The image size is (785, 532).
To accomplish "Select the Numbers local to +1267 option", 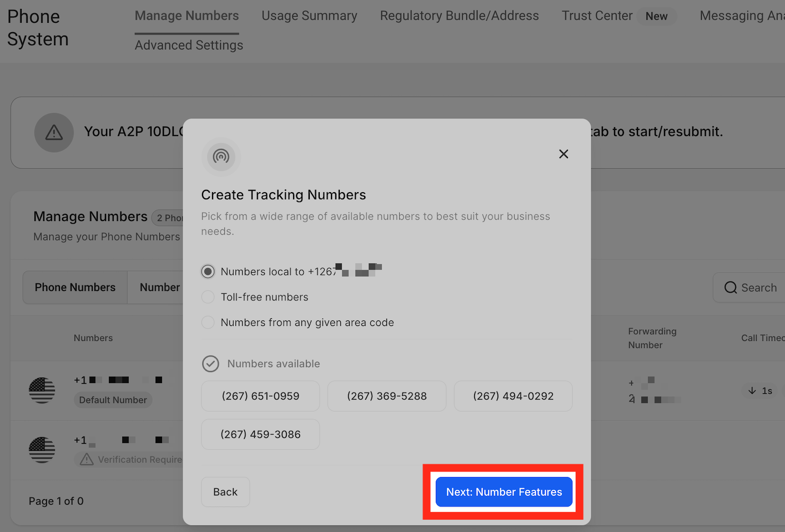I will point(208,272).
